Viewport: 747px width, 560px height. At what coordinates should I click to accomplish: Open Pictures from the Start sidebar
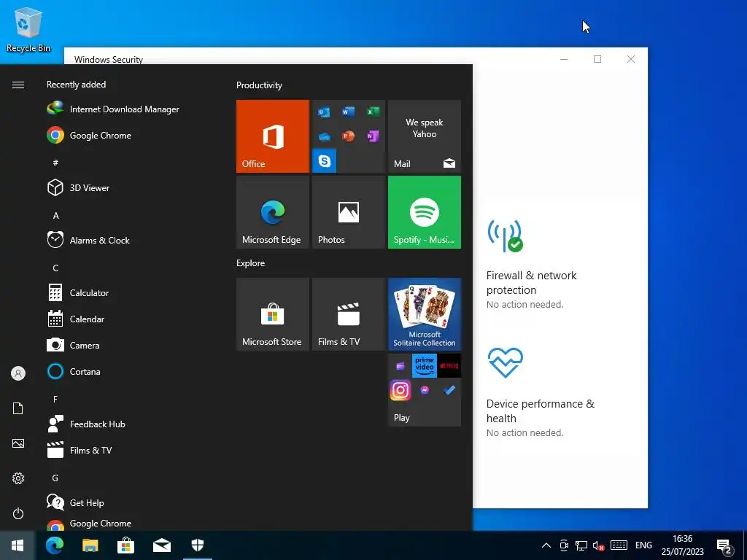point(18,443)
